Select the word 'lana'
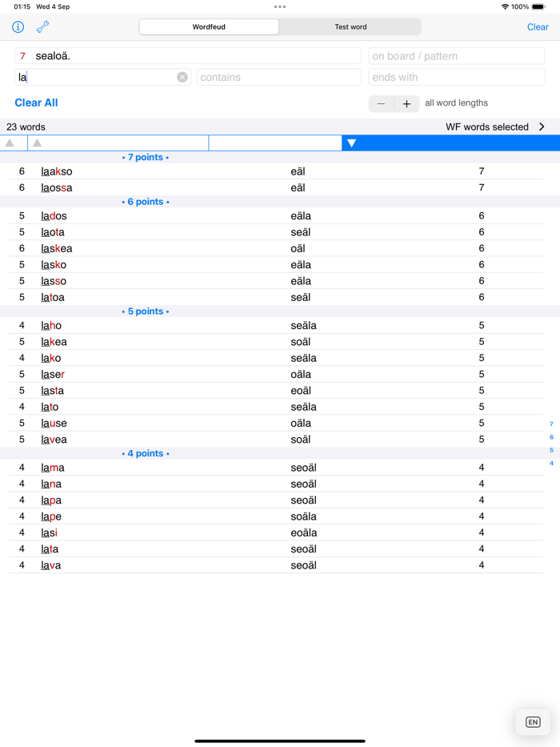This screenshot has width=560, height=747. click(x=51, y=484)
